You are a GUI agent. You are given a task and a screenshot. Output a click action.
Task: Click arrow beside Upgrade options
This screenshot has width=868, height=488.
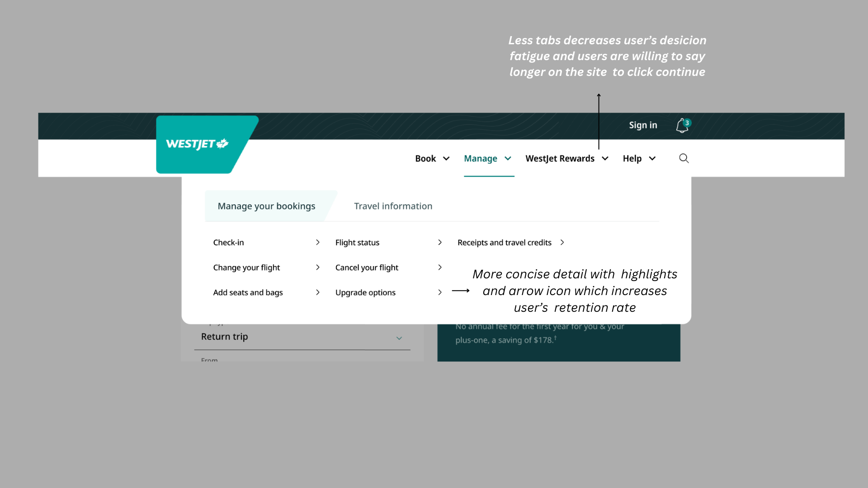[x=440, y=292]
